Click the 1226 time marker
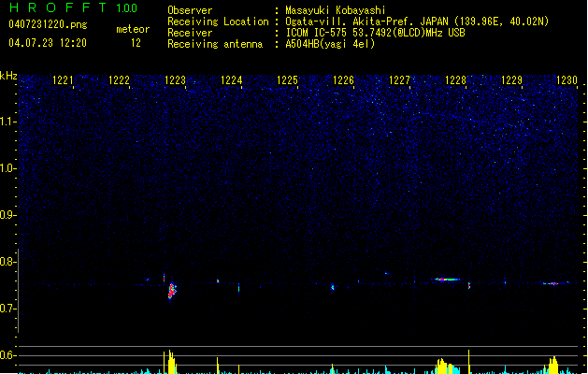The image size is (588, 374). 343,80
